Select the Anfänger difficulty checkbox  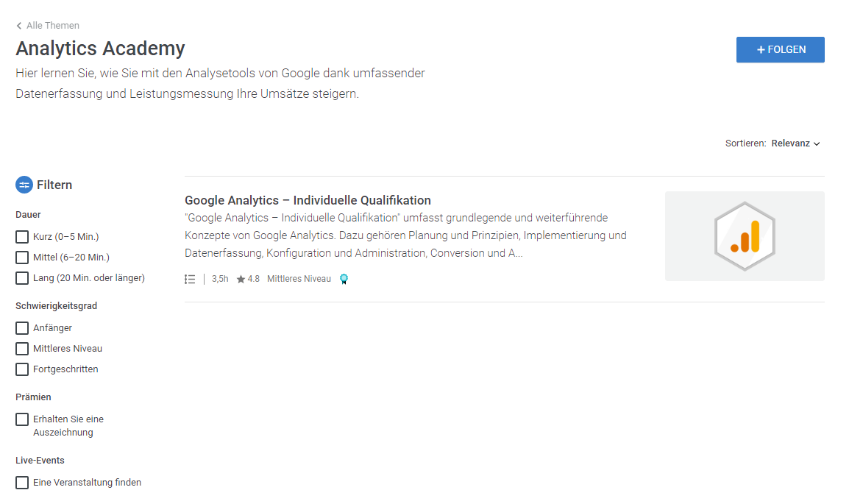[22, 328]
